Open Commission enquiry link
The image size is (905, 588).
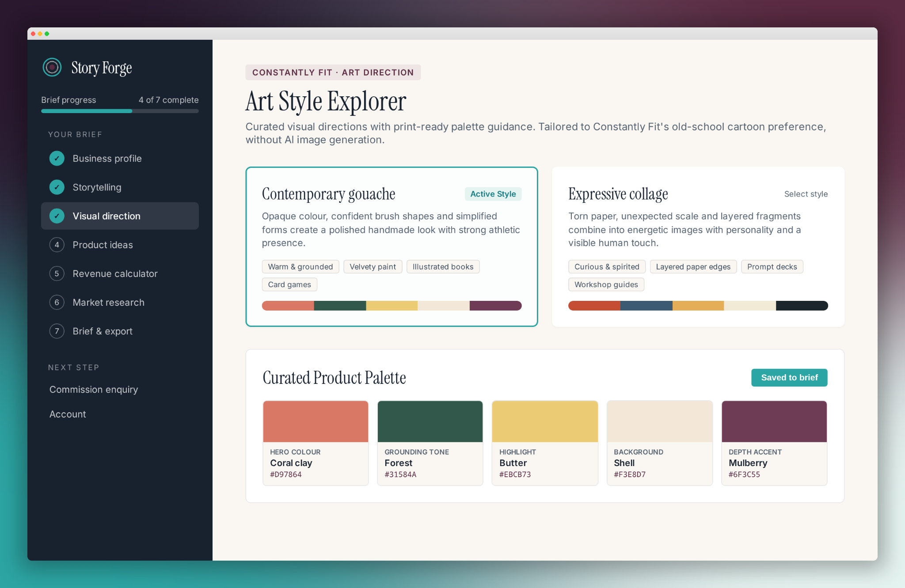(94, 389)
